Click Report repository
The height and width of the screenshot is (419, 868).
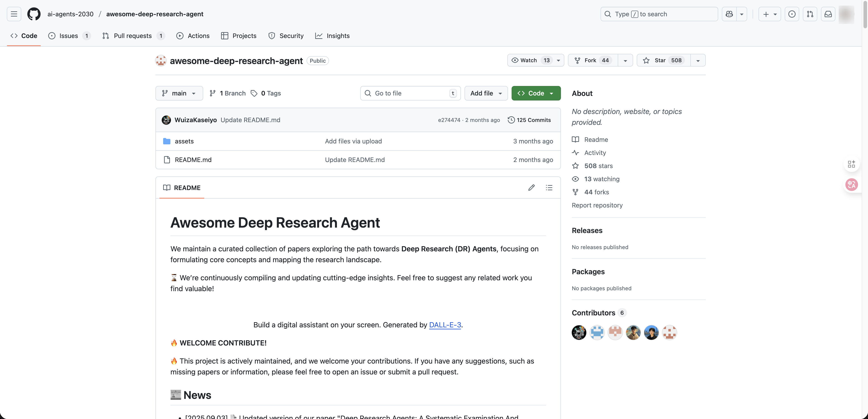point(597,205)
